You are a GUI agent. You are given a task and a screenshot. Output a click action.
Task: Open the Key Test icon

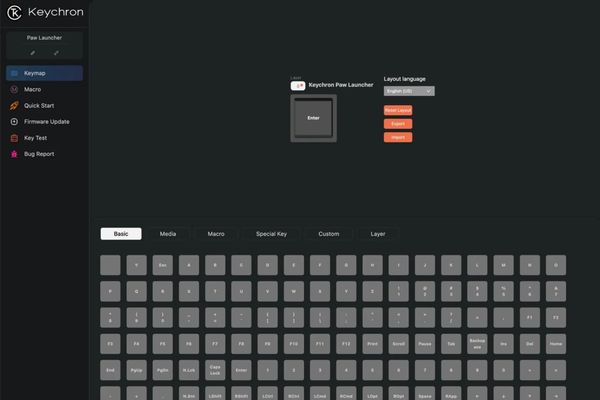[x=14, y=138]
